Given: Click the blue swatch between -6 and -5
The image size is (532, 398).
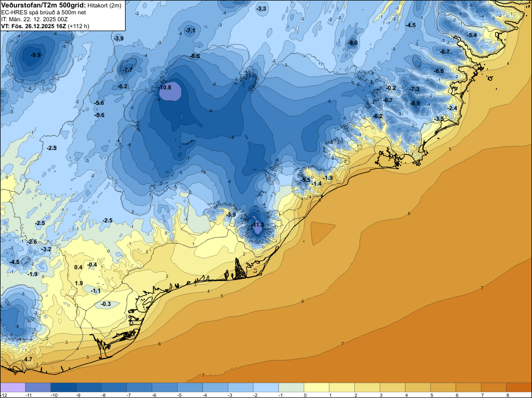Looking at the screenshot, I should 164,387.
